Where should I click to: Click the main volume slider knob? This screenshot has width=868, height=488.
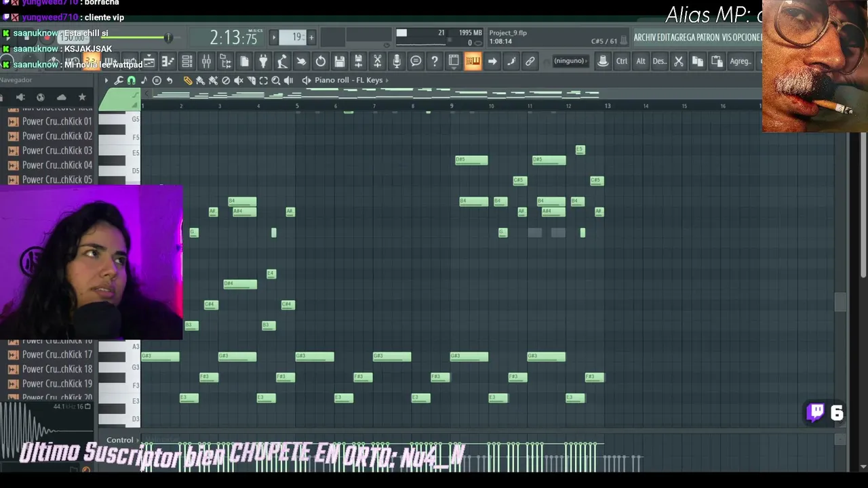click(167, 37)
